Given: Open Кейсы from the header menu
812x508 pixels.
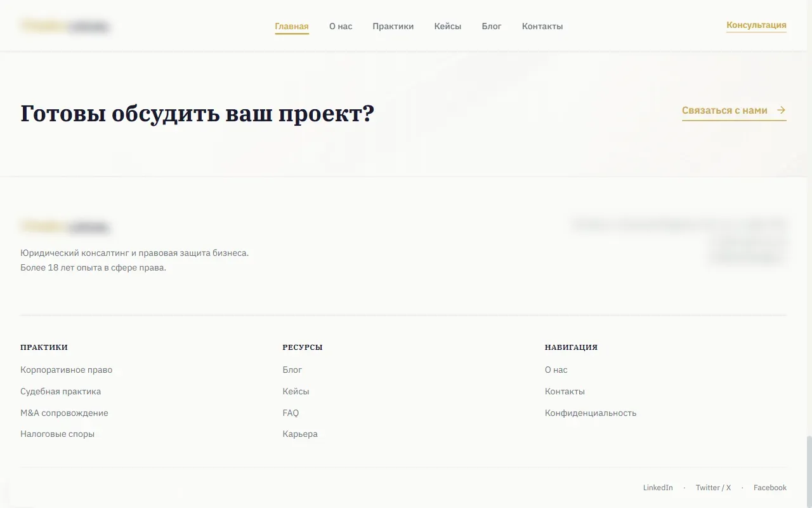Looking at the screenshot, I should [447, 26].
